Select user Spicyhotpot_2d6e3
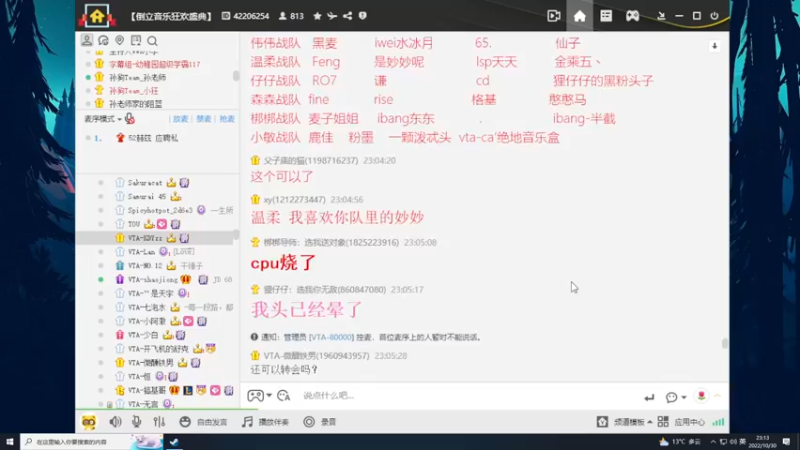Screen dimensions: 800x450 (x=160, y=210)
